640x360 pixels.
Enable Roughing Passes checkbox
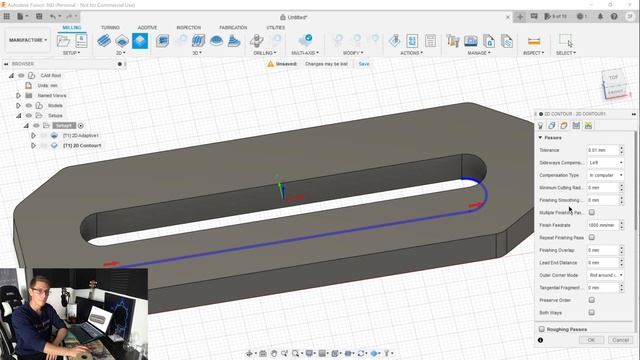coord(542,329)
